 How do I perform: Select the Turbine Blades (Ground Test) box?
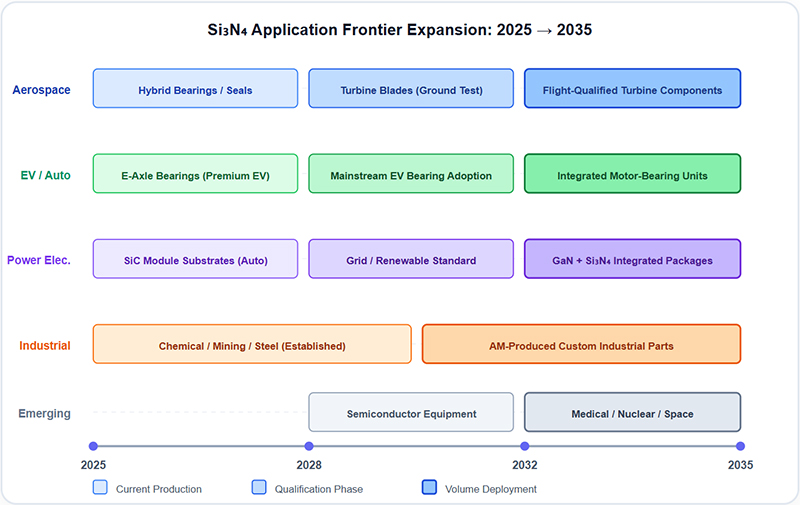tap(411, 88)
